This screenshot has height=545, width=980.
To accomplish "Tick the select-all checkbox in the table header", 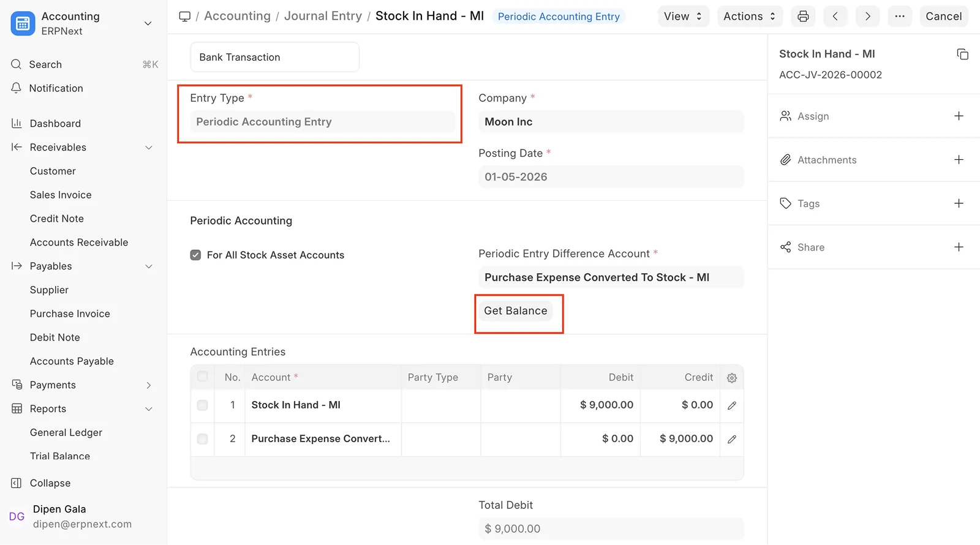I will (x=203, y=377).
